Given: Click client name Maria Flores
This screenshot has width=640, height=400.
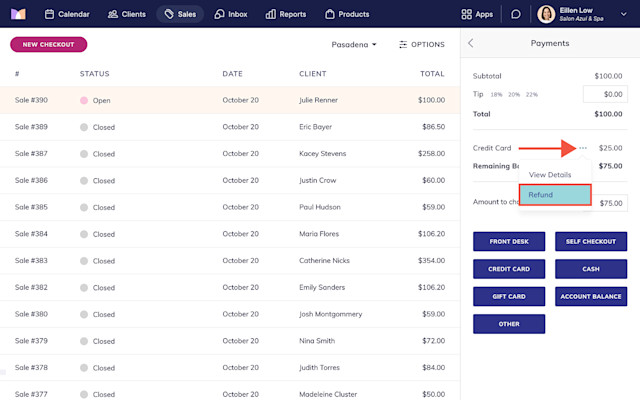Looking at the screenshot, I should (319, 234).
